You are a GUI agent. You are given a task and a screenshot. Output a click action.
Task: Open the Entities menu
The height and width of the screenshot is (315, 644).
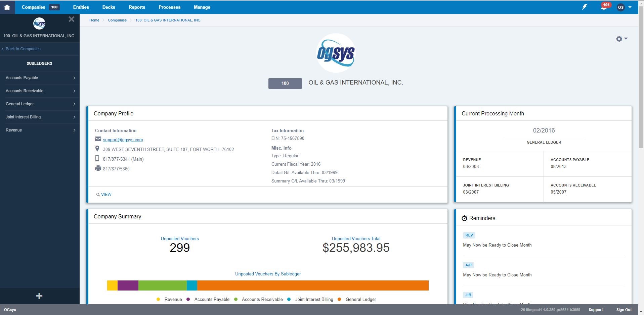point(81,7)
